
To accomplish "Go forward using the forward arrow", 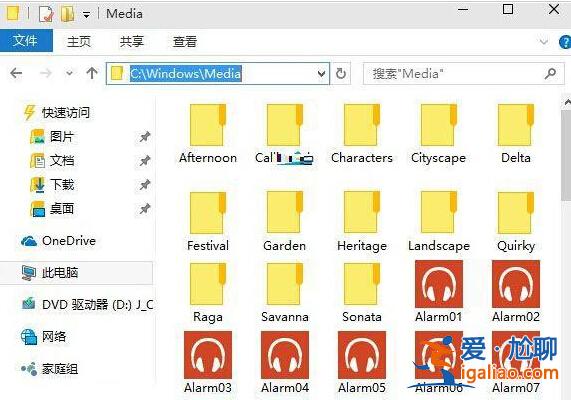I will pyautogui.click(x=46, y=73).
